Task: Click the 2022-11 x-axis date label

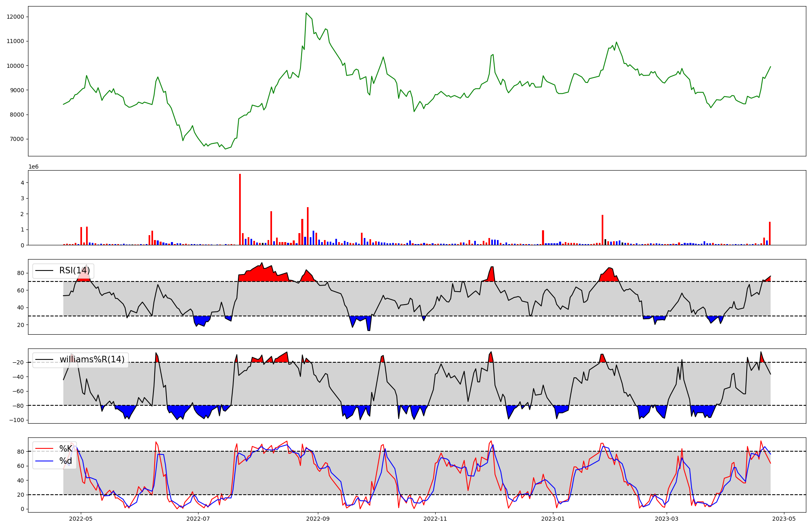Action: (435, 519)
